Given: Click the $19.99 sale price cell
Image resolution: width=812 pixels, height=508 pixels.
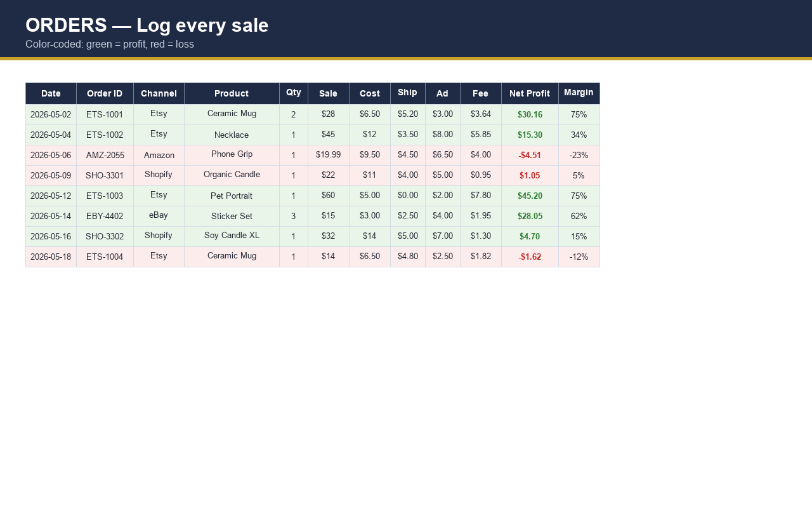Looking at the screenshot, I should tap(329, 156).
